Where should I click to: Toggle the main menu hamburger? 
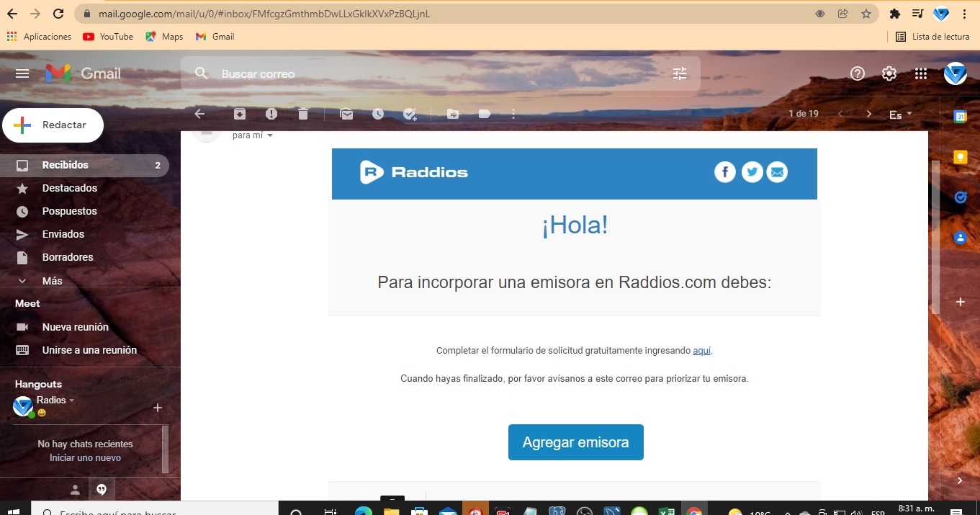pos(22,73)
